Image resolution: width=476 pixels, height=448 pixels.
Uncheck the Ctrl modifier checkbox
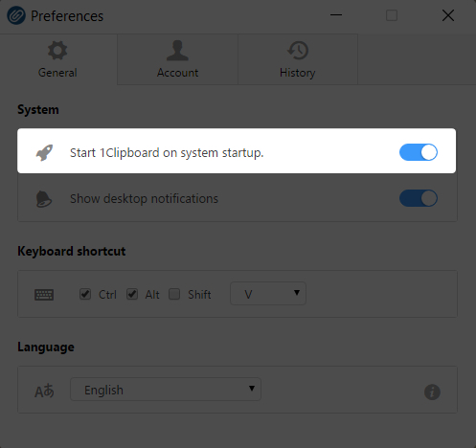click(85, 294)
